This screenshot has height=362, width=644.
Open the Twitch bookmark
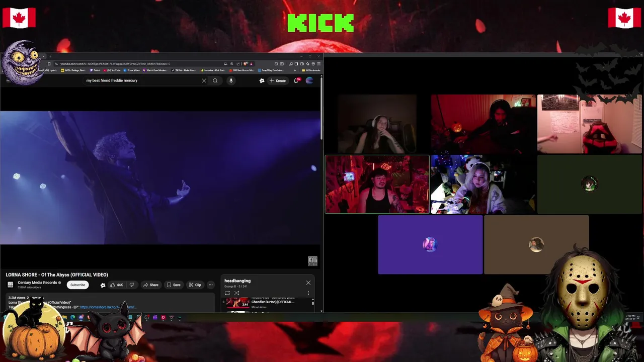(x=95, y=70)
